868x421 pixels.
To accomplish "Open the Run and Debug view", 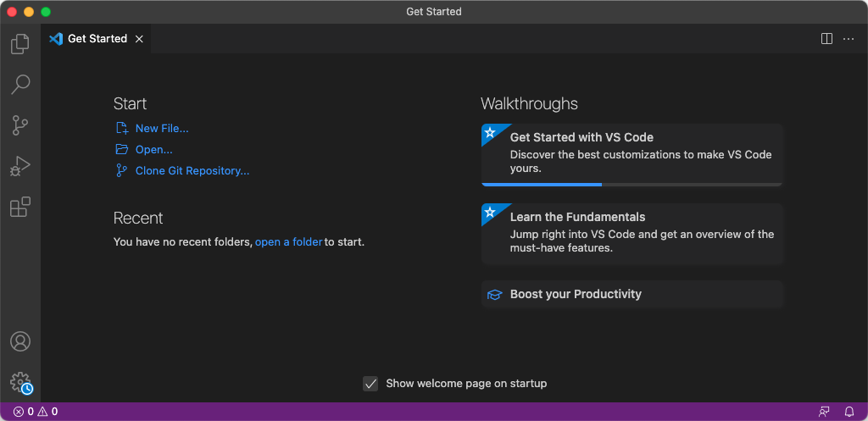I will click(x=20, y=166).
